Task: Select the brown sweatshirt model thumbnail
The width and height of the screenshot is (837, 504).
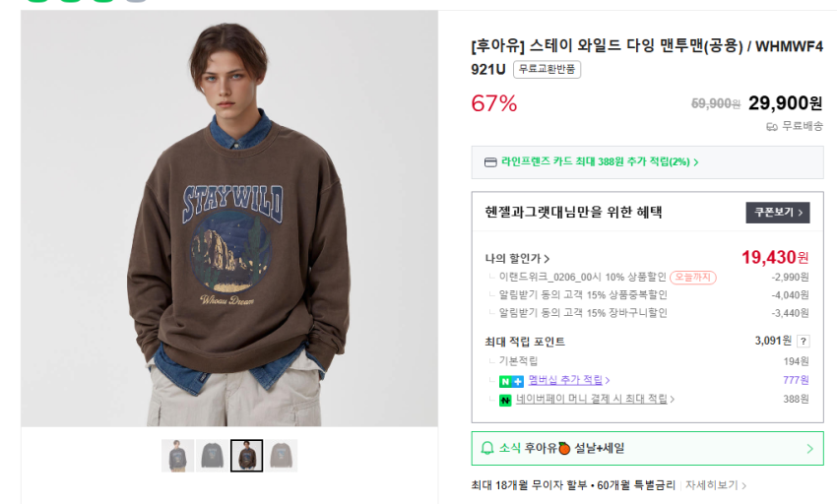Action: pyautogui.click(x=246, y=456)
